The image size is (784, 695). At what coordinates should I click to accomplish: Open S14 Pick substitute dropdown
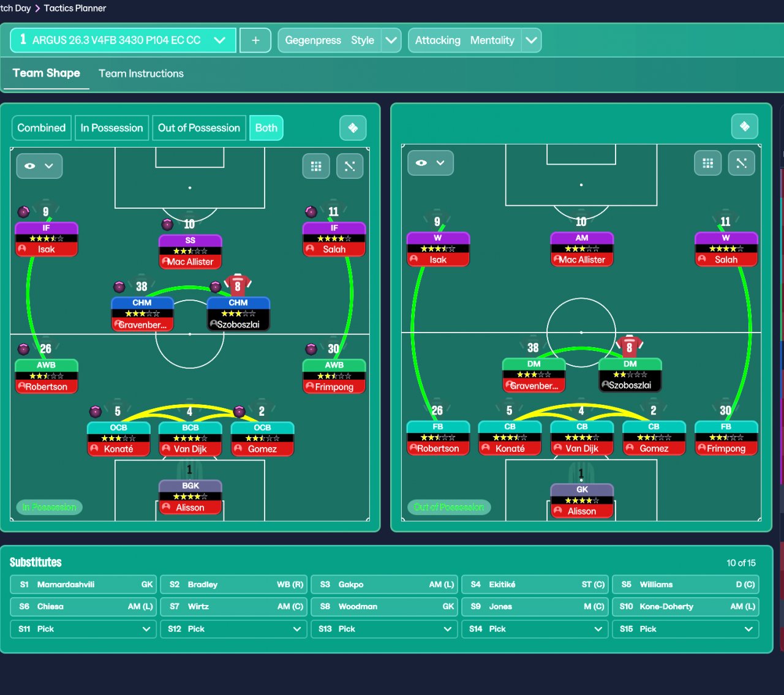tap(535, 629)
